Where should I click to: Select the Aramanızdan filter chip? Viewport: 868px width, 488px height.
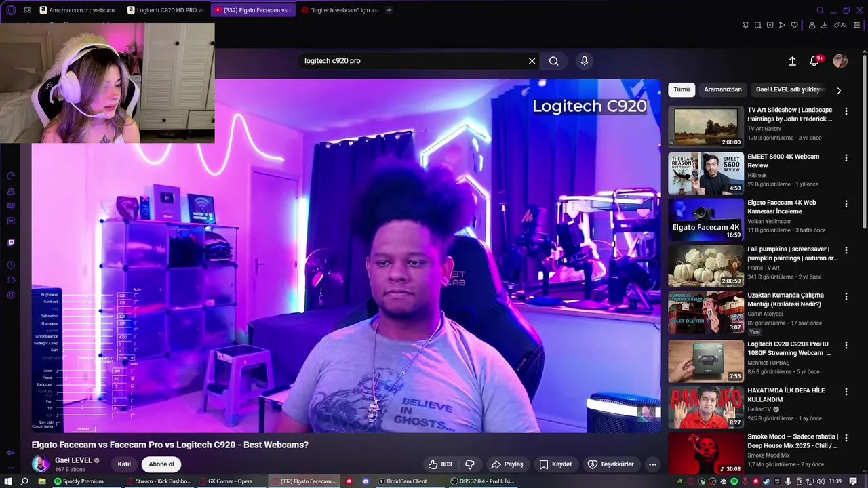click(x=723, y=89)
